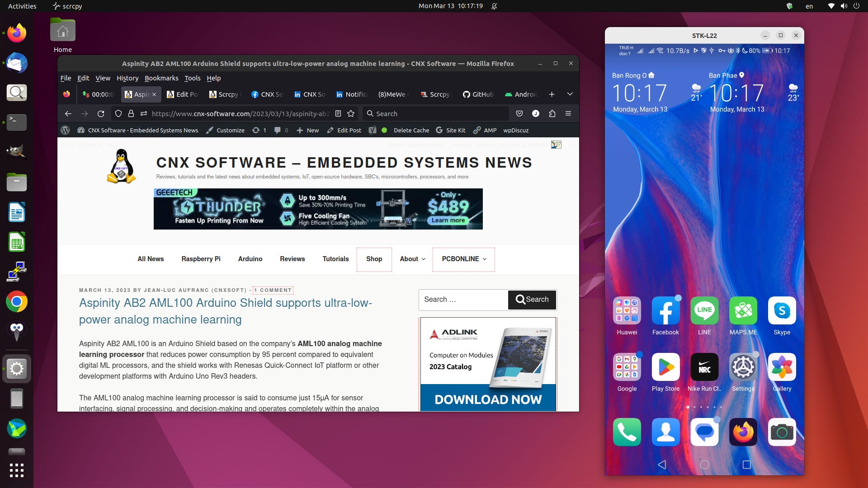The image size is (868, 488).
Task: Click the Delete Cache button in toolbar
Action: 411,130
